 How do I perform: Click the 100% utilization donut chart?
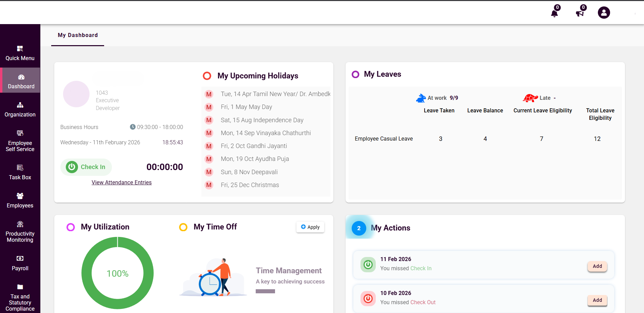[x=117, y=273]
